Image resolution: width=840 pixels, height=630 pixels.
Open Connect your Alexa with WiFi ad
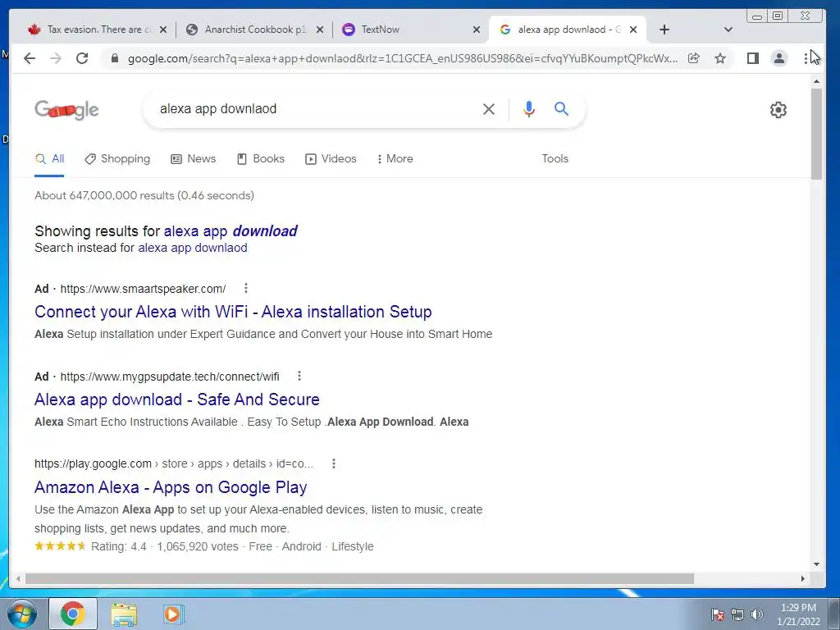(233, 312)
